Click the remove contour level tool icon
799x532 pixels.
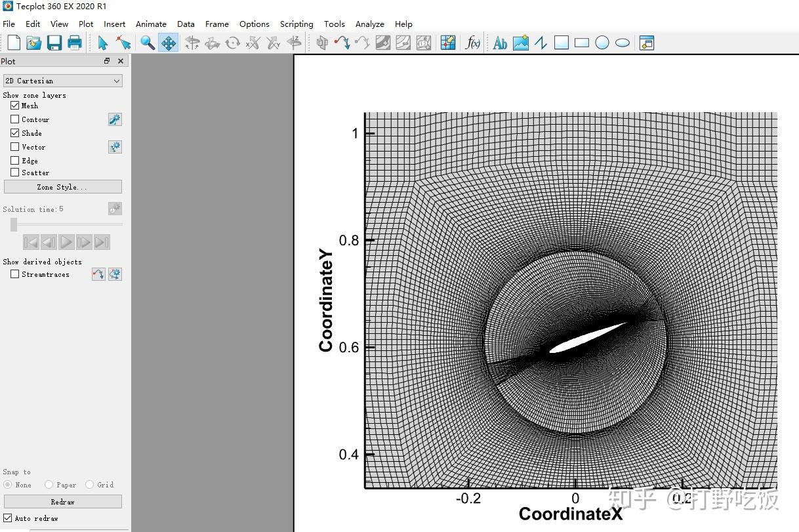403,43
